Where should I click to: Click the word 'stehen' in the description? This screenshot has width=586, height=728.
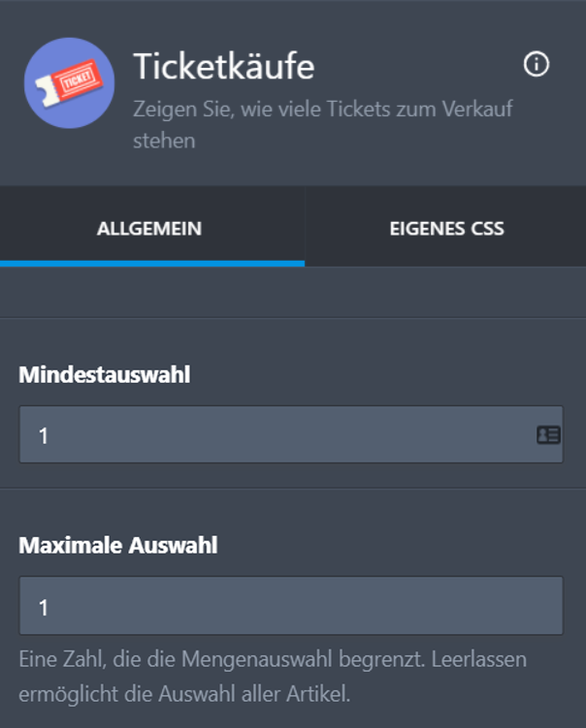164,141
